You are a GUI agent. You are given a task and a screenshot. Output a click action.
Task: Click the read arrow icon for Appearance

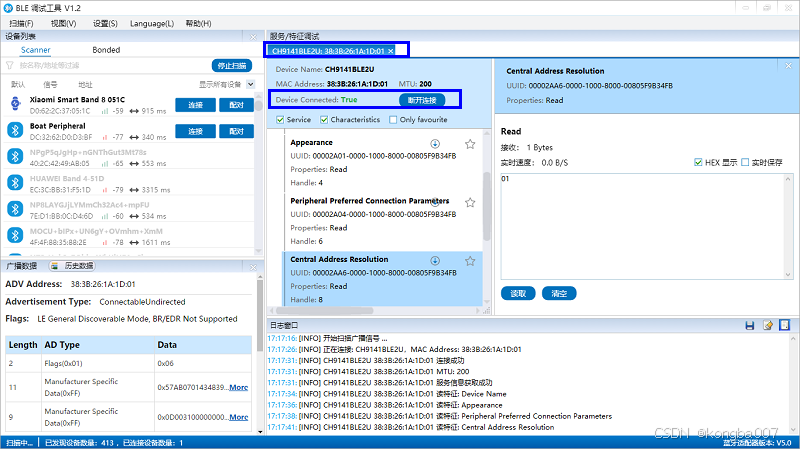435,143
